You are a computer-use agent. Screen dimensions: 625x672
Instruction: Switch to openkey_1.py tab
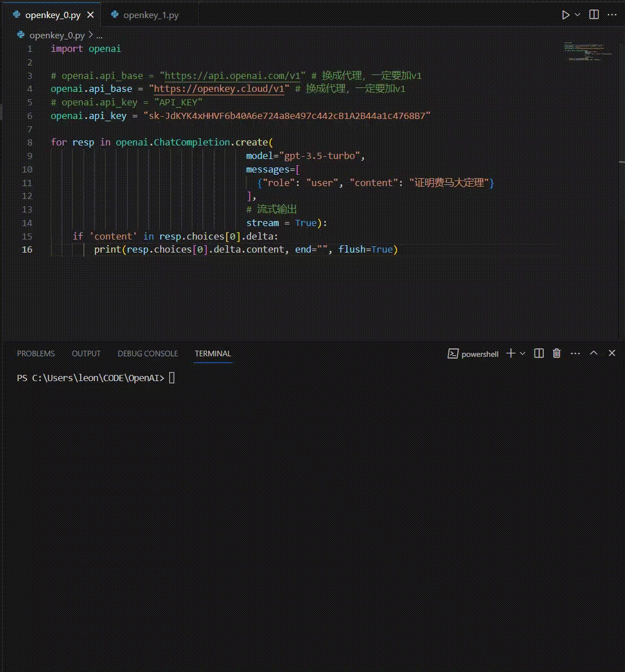point(151,15)
